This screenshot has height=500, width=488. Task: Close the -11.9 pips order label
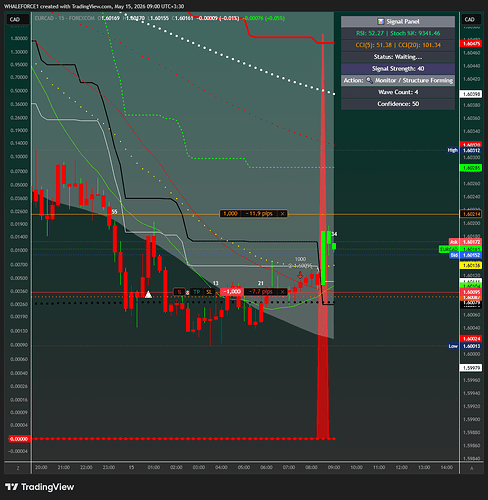pyautogui.click(x=282, y=214)
